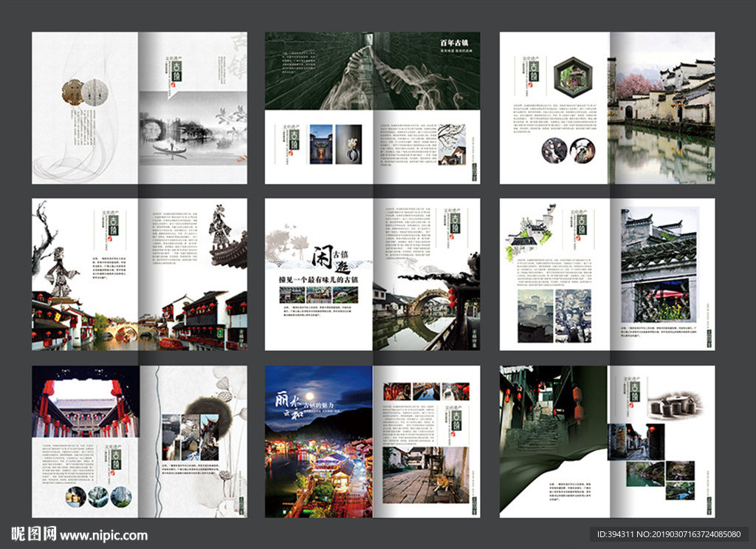This screenshot has height=549, width=756.
Task: Select the tiled rooftop and flower window photo
Action: pos(659,265)
